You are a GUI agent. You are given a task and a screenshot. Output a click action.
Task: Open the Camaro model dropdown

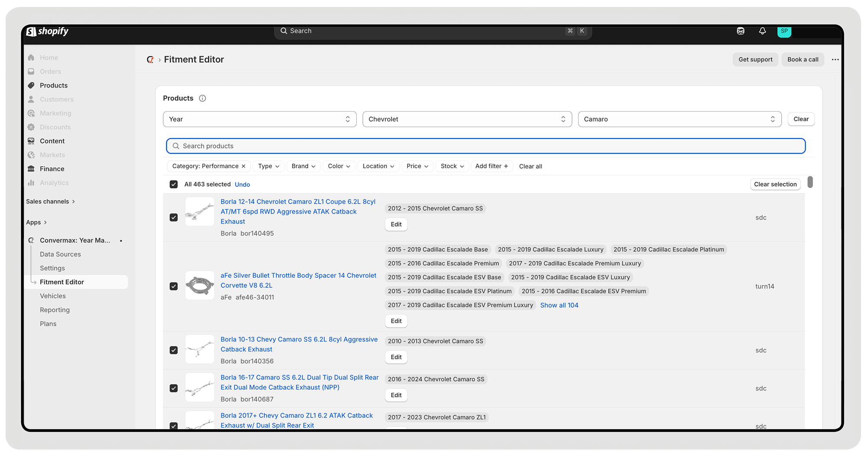point(680,119)
